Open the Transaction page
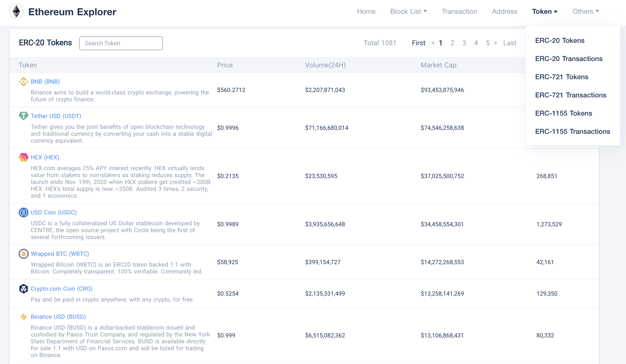Viewport: 626px width, 364px height. click(x=459, y=11)
